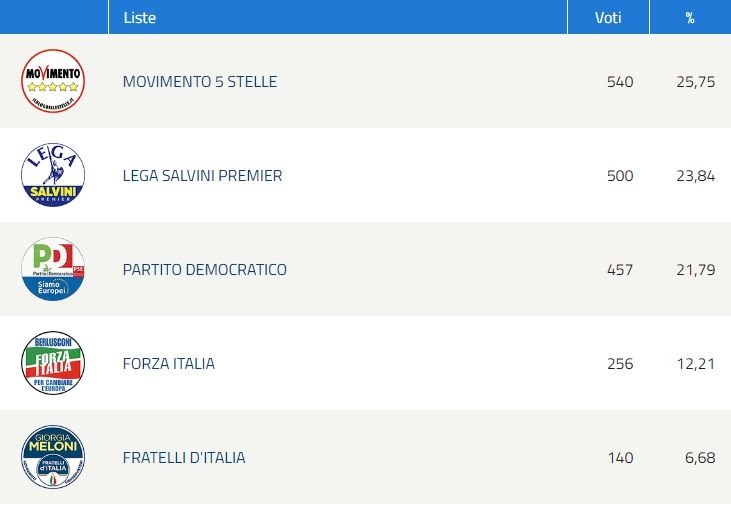Open the LEGA SALVINI PREMIER list name

point(202,176)
